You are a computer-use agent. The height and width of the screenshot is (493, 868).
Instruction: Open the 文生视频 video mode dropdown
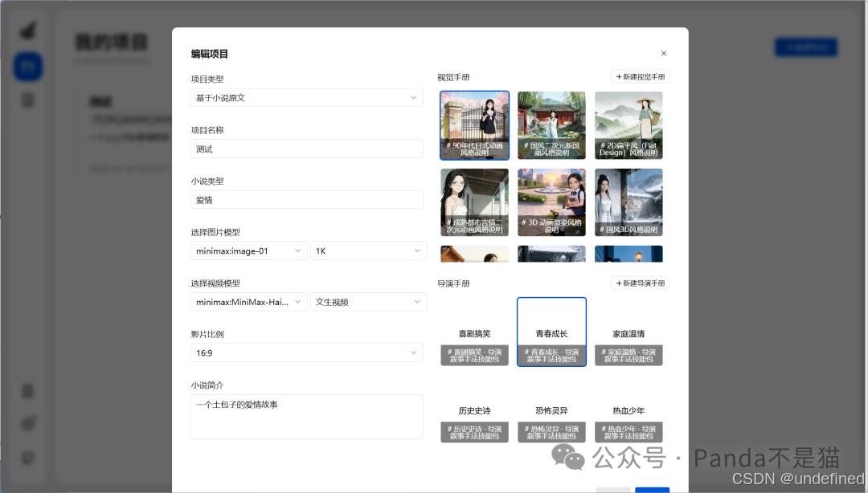coord(369,302)
